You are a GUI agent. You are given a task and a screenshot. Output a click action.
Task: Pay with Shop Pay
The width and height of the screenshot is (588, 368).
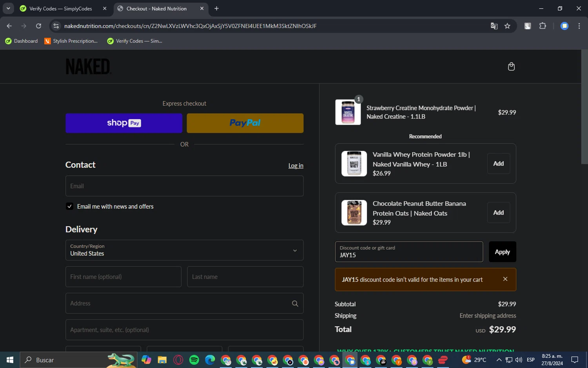point(124,123)
